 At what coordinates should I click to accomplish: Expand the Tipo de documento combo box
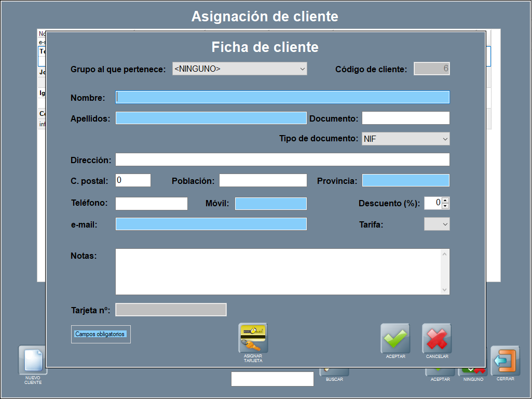click(405, 139)
